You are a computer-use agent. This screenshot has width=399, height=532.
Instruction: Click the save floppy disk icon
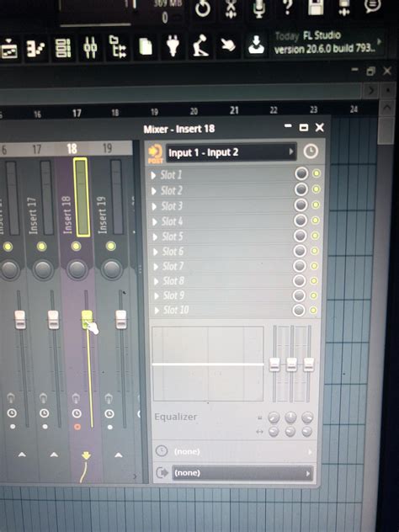coord(316,8)
